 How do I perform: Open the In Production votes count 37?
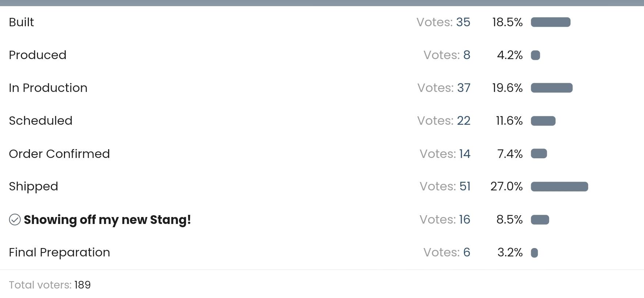pos(464,88)
